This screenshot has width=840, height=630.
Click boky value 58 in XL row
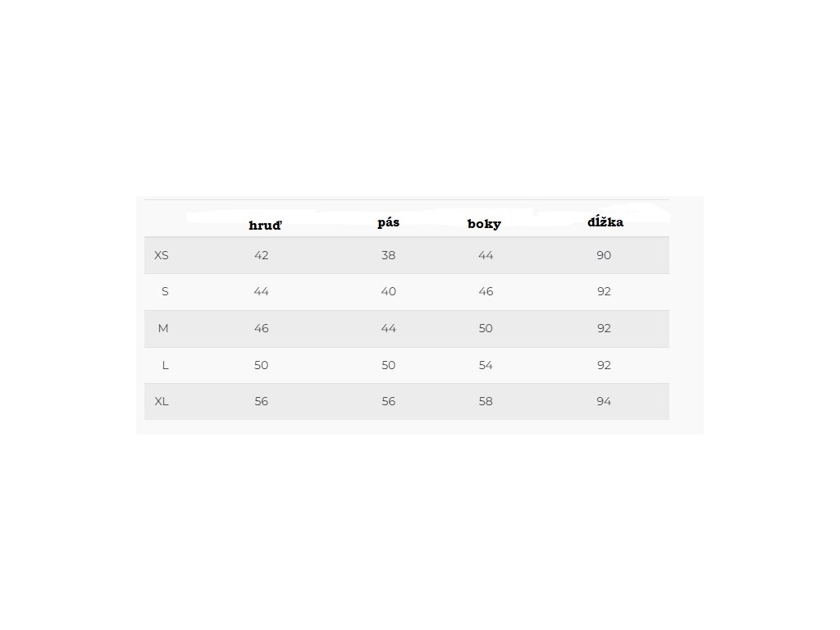coord(486,401)
